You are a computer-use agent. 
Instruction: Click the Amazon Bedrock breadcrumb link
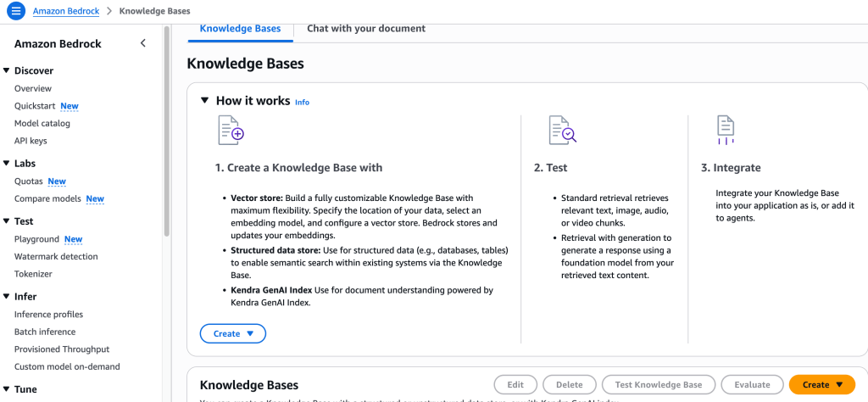click(66, 11)
